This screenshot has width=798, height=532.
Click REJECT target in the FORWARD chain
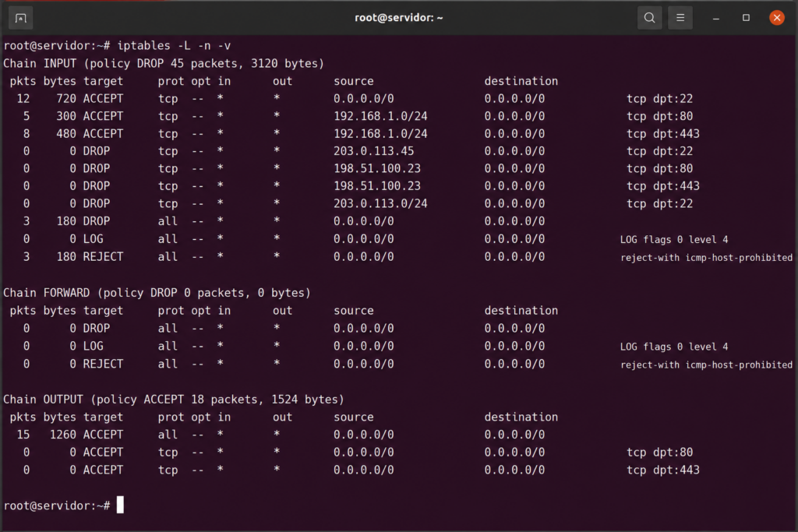click(x=104, y=365)
